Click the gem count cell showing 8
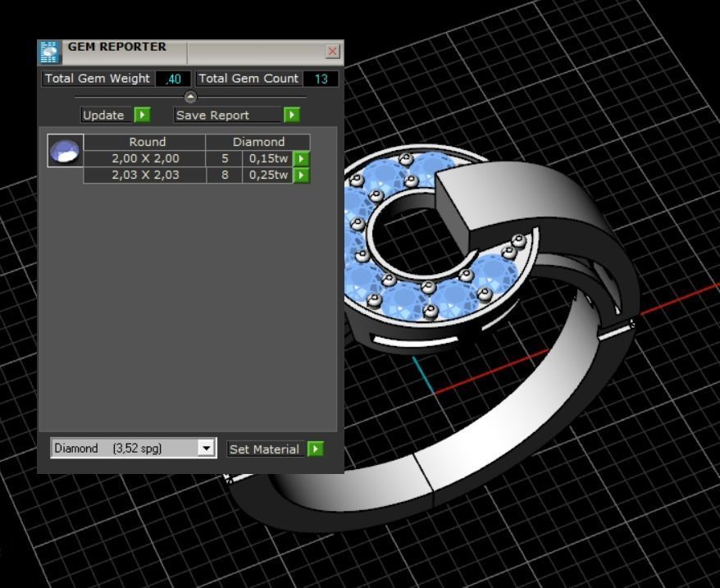 point(225,175)
